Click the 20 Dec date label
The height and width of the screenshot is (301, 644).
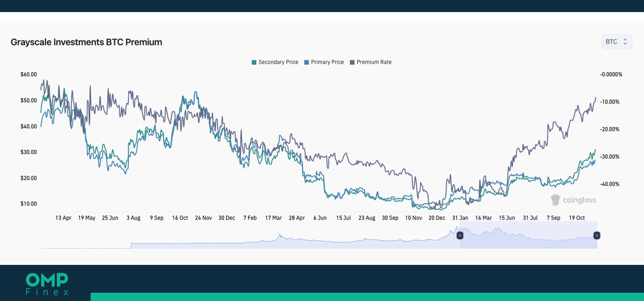click(437, 218)
